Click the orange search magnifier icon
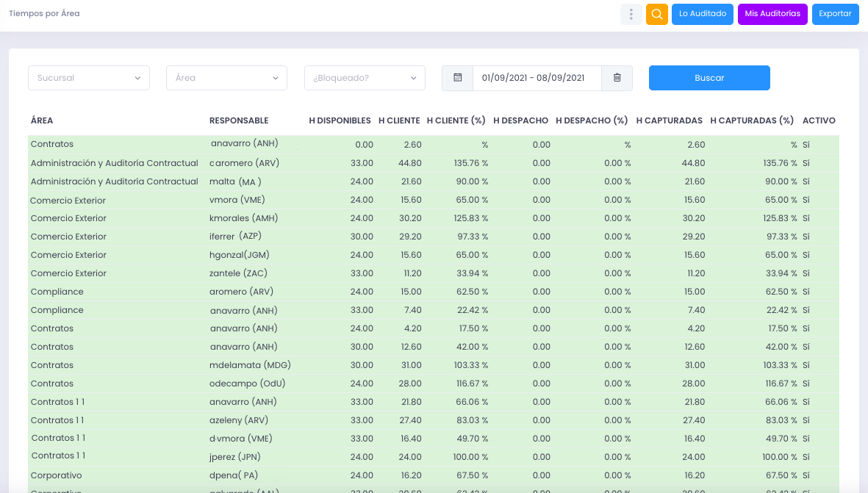 (656, 14)
